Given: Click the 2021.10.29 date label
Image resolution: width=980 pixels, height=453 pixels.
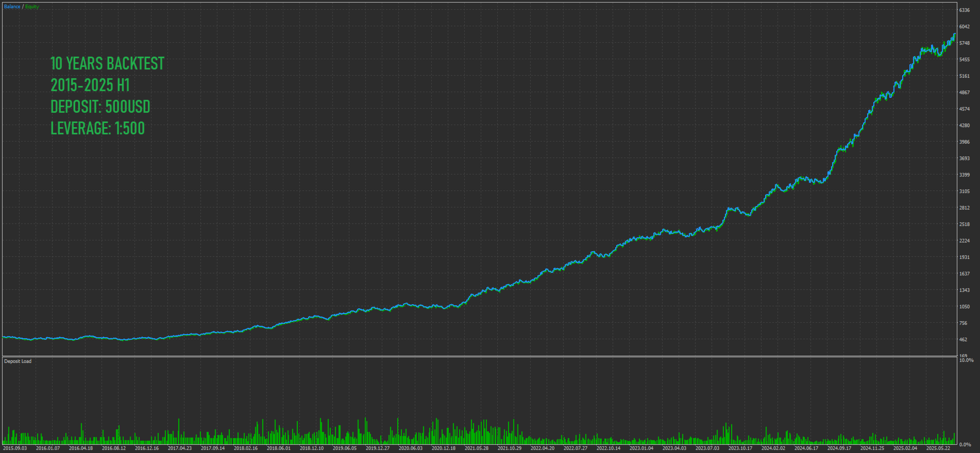Looking at the screenshot, I should (510, 448).
